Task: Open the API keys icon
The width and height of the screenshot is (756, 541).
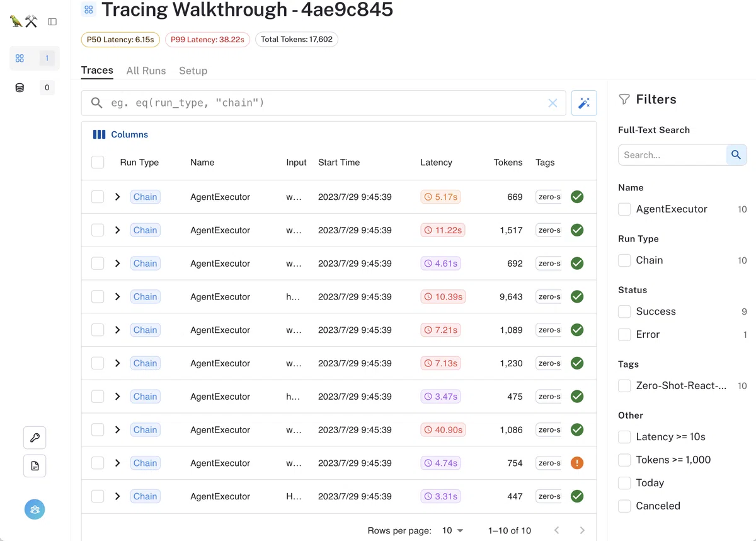Action: [x=35, y=438]
